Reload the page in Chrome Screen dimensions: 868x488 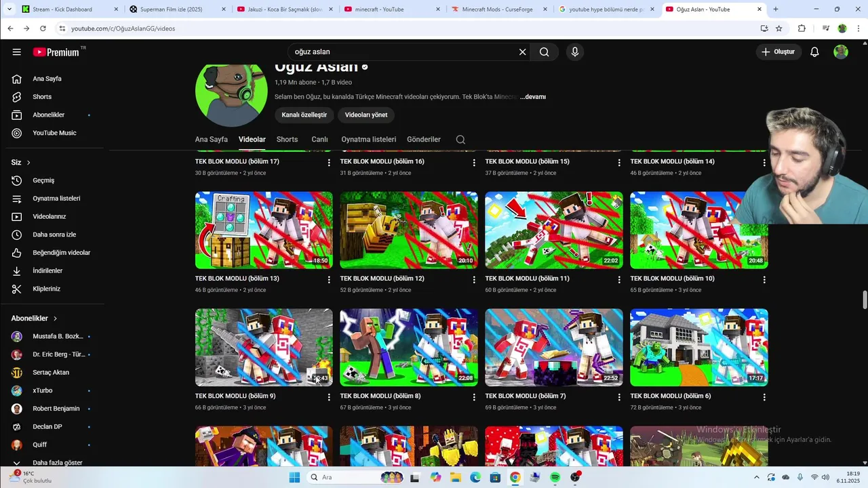coord(43,28)
